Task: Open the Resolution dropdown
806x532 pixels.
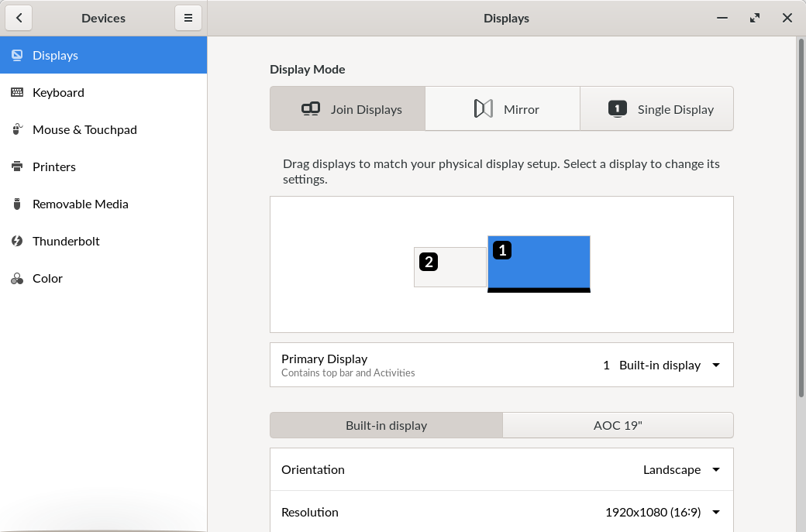Action: pyautogui.click(x=501, y=512)
